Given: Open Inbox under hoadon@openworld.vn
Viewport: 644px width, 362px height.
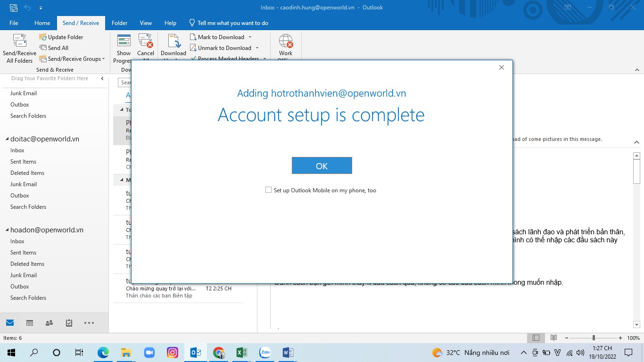Looking at the screenshot, I should click(17, 241).
